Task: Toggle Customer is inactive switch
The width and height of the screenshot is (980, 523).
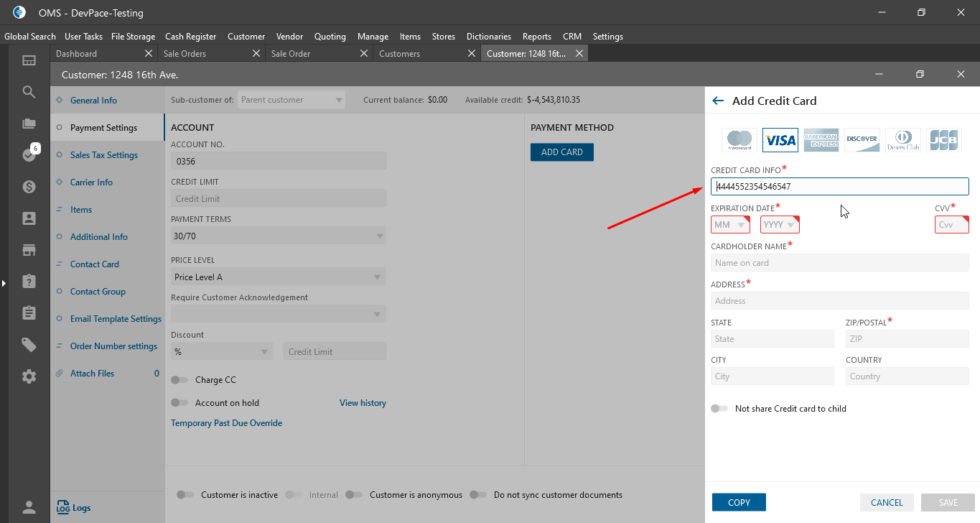Action: coord(185,495)
